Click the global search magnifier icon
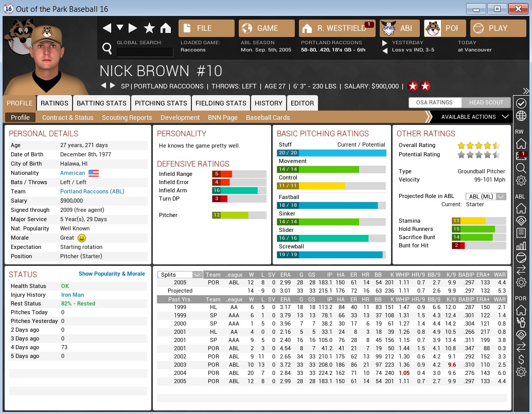This screenshot has width=532, height=414. click(x=107, y=49)
